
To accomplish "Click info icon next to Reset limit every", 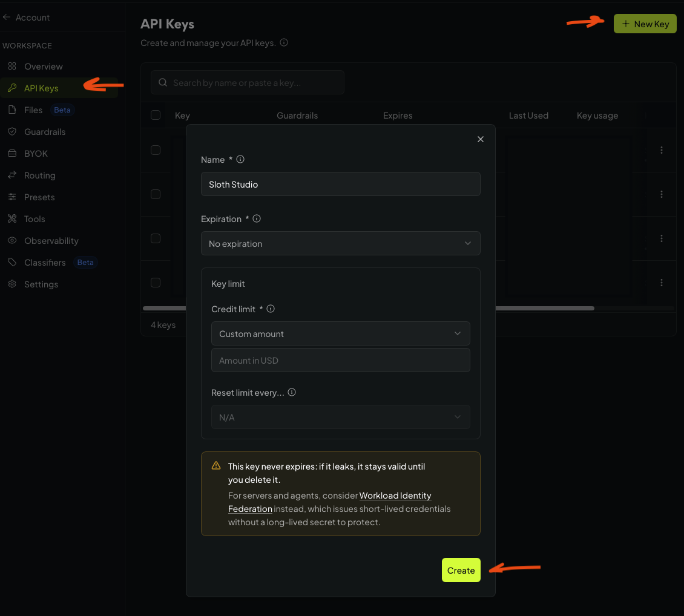I will tap(292, 392).
